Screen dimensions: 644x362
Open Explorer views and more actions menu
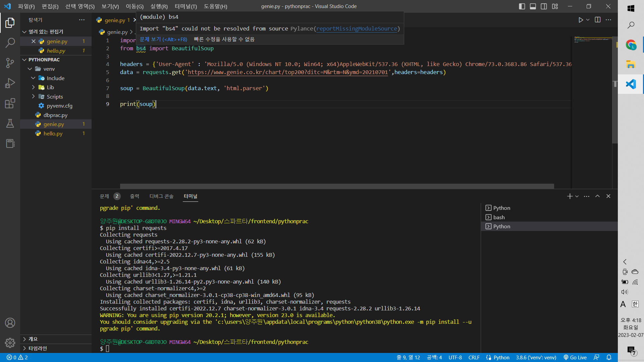[82, 20]
